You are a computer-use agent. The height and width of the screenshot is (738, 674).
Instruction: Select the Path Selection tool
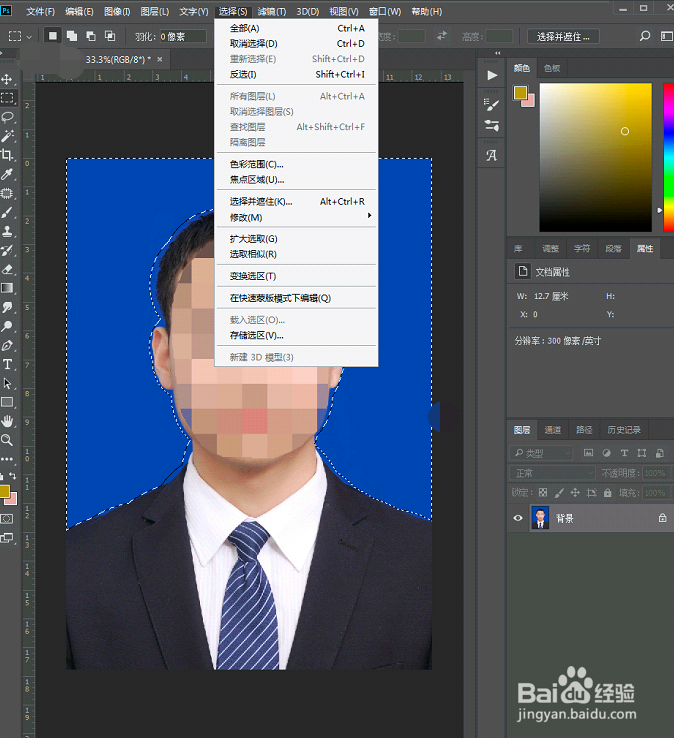[x=7, y=383]
